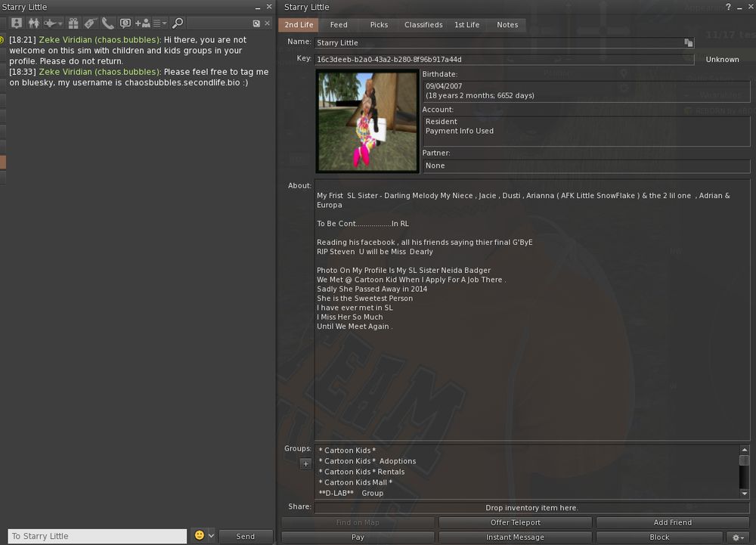Click the Pay button
Viewport: 756px width, 545px height.
click(358, 537)
